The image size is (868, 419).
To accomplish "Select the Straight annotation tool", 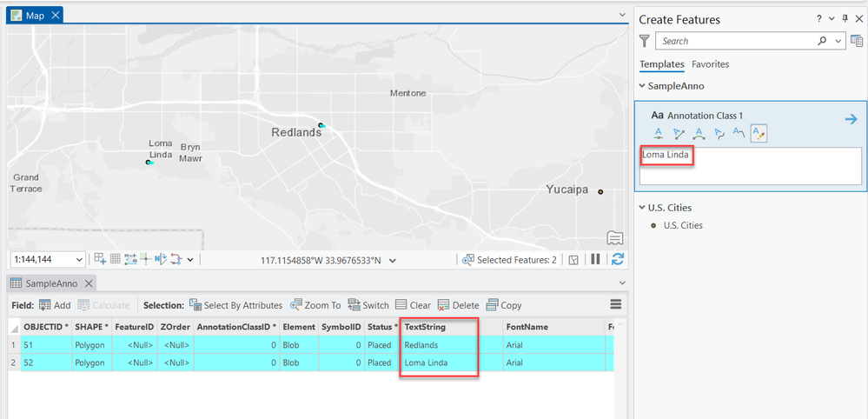I will [679, 133].
